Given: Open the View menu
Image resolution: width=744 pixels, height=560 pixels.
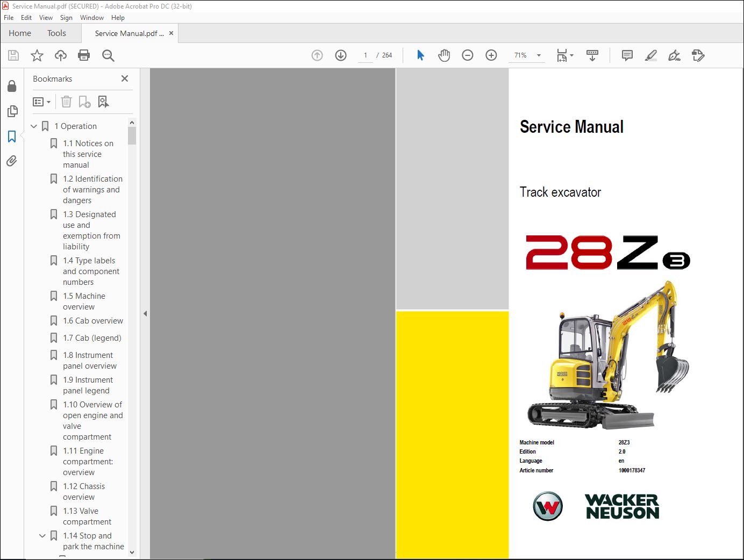Looking at the screenshot, I should 46,18.
